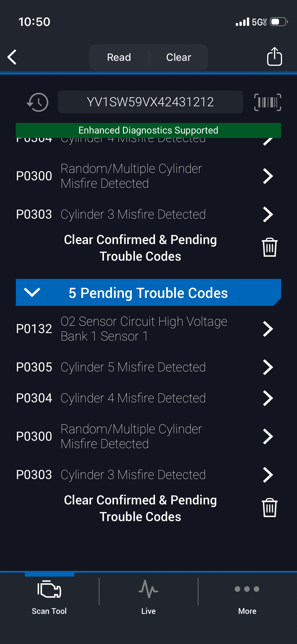This screenshot has height=644, width=297.
Task: Switch to the Read segment
Action: 119,57
